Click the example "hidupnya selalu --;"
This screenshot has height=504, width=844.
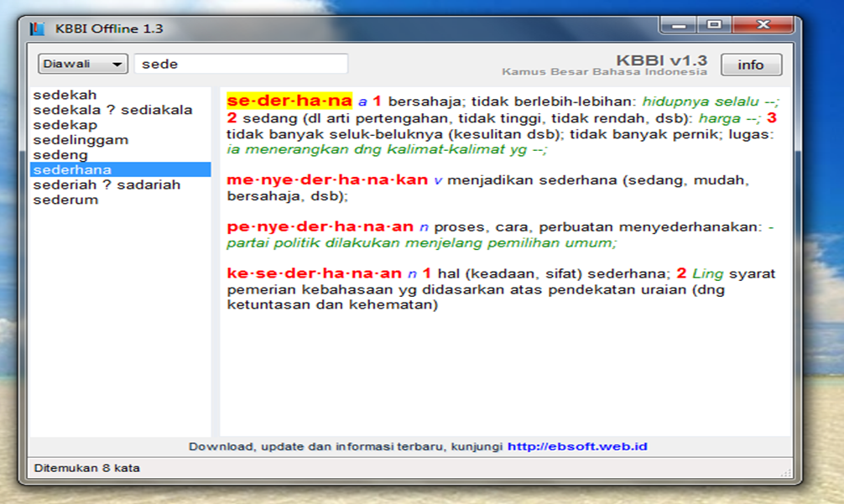pyautogui.click(x=711, y=101)
